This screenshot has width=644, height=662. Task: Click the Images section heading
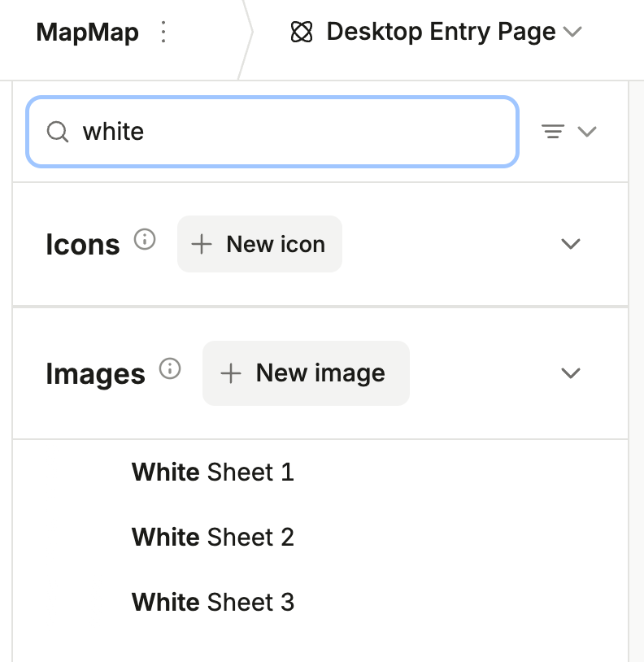95,374
